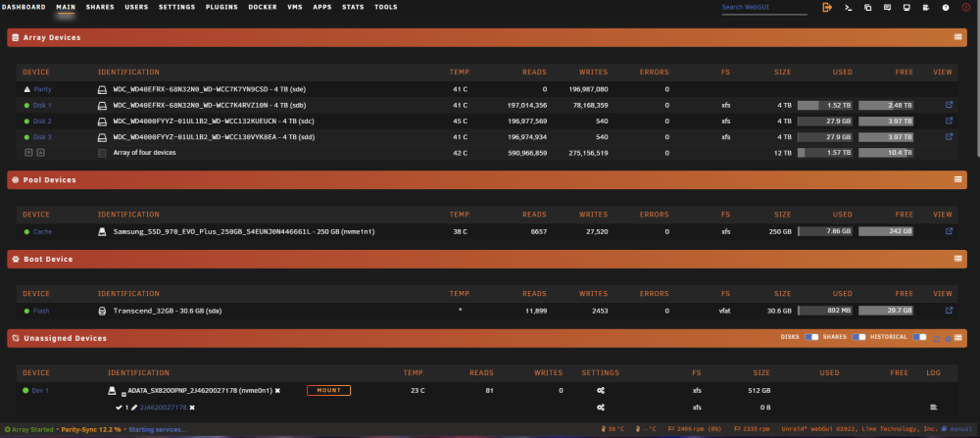
Task: Click the 2J4620027178 partition link
Action: point(163,408)
